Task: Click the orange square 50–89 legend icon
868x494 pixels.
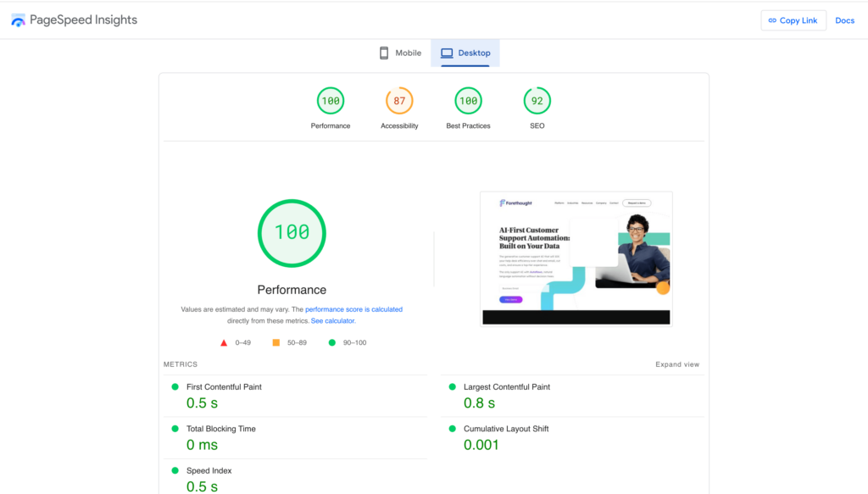Action: [276, 343]
